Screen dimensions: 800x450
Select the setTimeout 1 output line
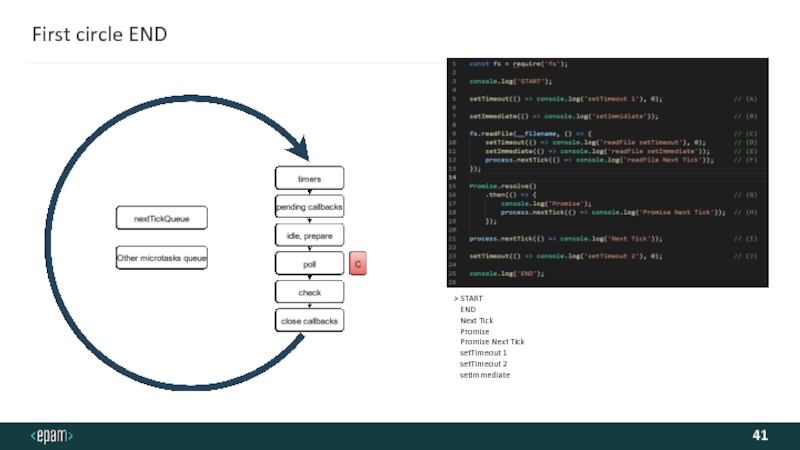(x=483, y=353)
